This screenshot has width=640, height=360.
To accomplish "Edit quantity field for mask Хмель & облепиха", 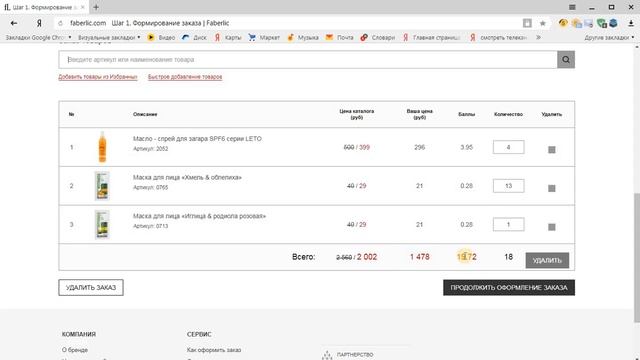I will pyautogui.click(x=508, y=186).
